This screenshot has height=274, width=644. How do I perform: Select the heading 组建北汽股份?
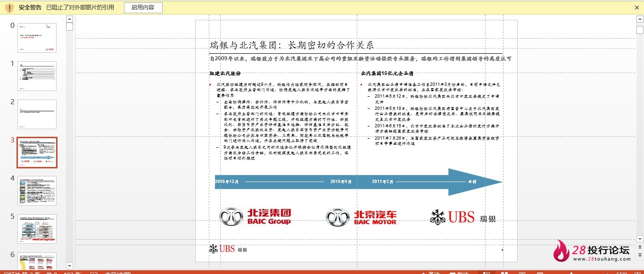(225, 74)
